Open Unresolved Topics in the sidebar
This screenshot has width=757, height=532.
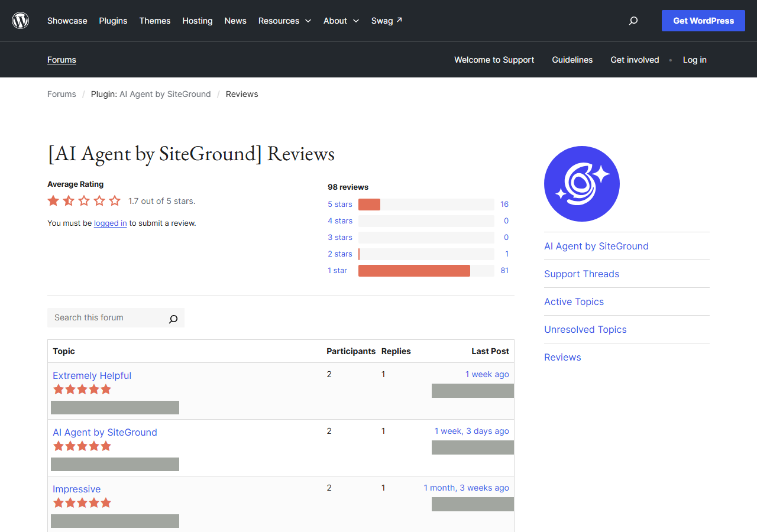[585, 329]
